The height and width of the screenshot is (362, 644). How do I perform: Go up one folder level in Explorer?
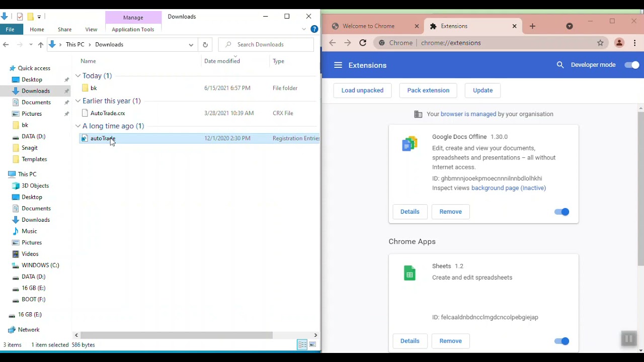coord(41,45)
